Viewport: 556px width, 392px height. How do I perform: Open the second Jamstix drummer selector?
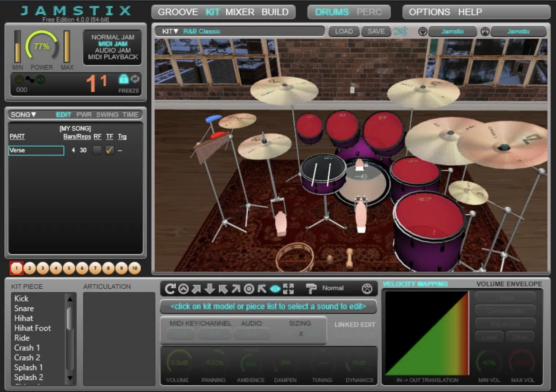click(x=518, y=32)
